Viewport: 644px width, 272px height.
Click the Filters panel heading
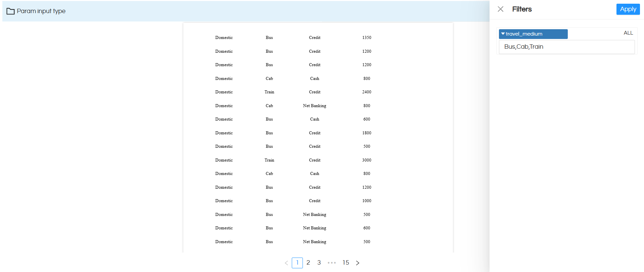click(522, 9)
